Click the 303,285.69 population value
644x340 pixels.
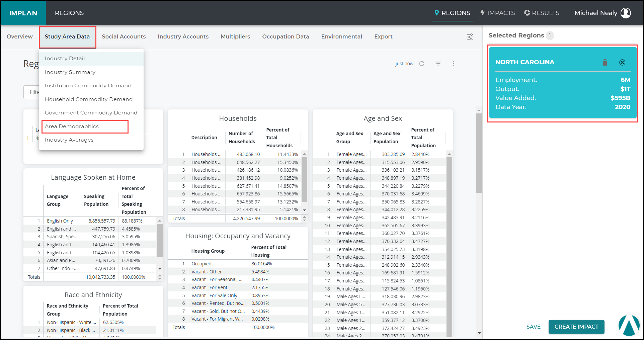(x=393, y=154)
